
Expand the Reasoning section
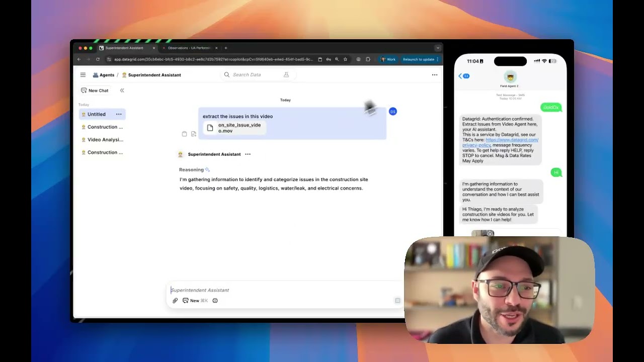click(x=194, y=169)
